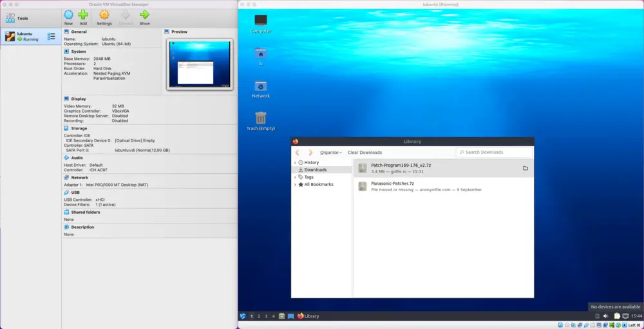
Task: Click the removable devices tray icon
Action: click(x=597, y=316)
